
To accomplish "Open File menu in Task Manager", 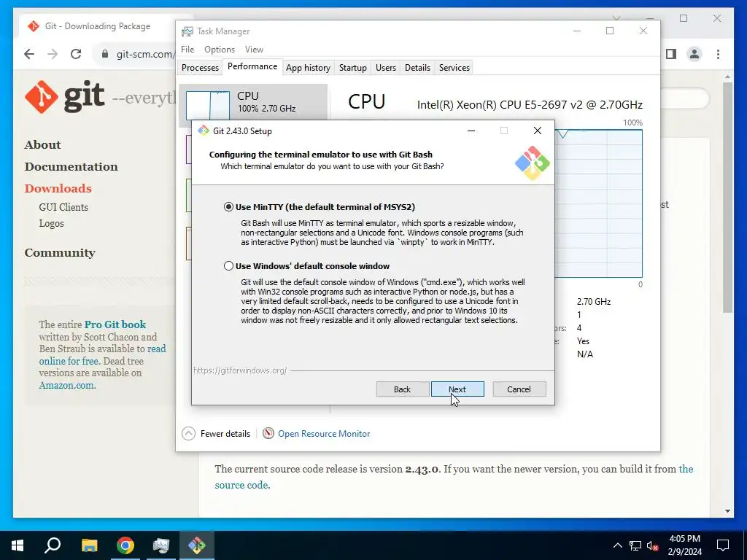I will 187,50.
